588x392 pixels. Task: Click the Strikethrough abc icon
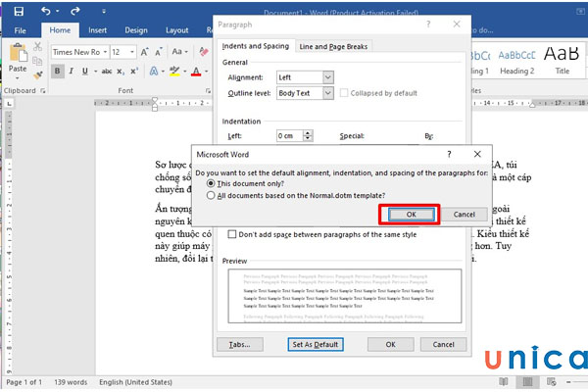point(106,72)
